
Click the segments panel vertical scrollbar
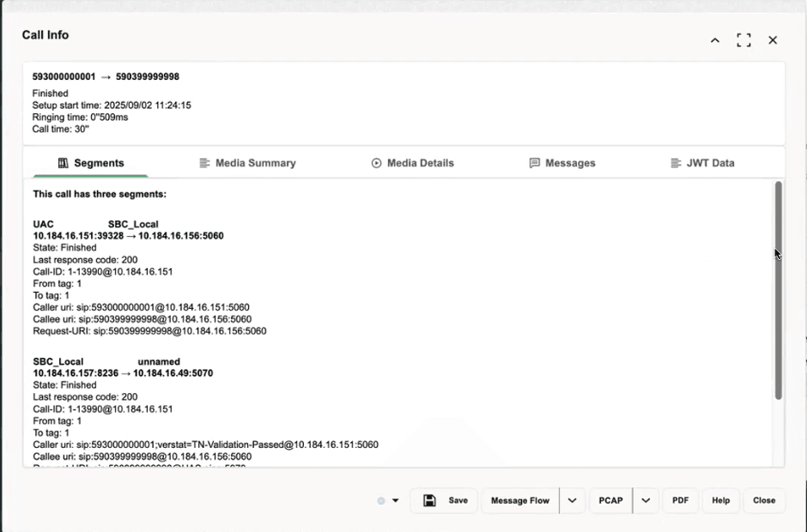point(778,290)
